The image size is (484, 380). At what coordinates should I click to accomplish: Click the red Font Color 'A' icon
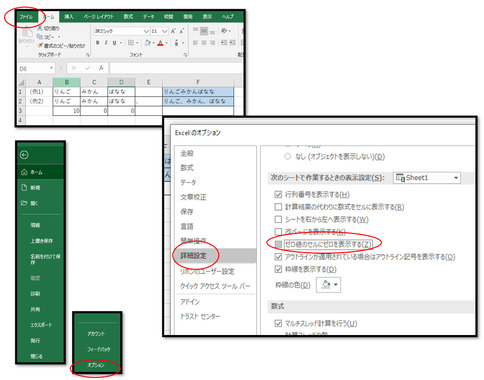[160, 43]
